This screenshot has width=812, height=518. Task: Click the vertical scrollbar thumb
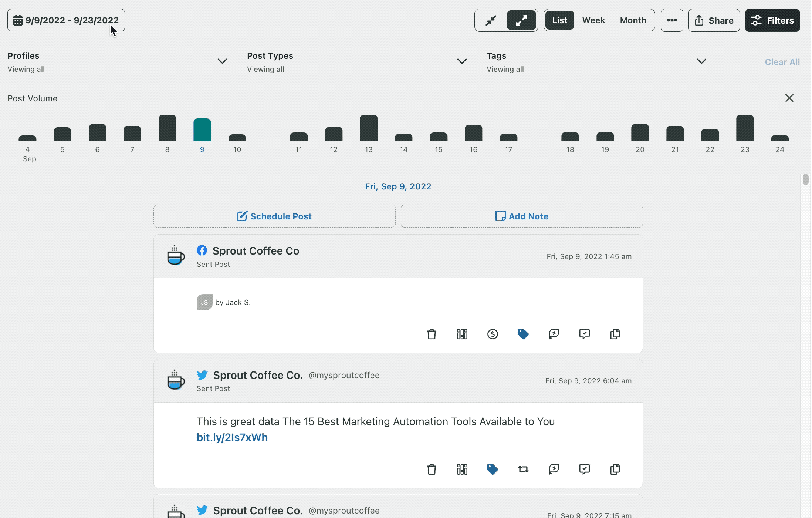tap(806, 179)
